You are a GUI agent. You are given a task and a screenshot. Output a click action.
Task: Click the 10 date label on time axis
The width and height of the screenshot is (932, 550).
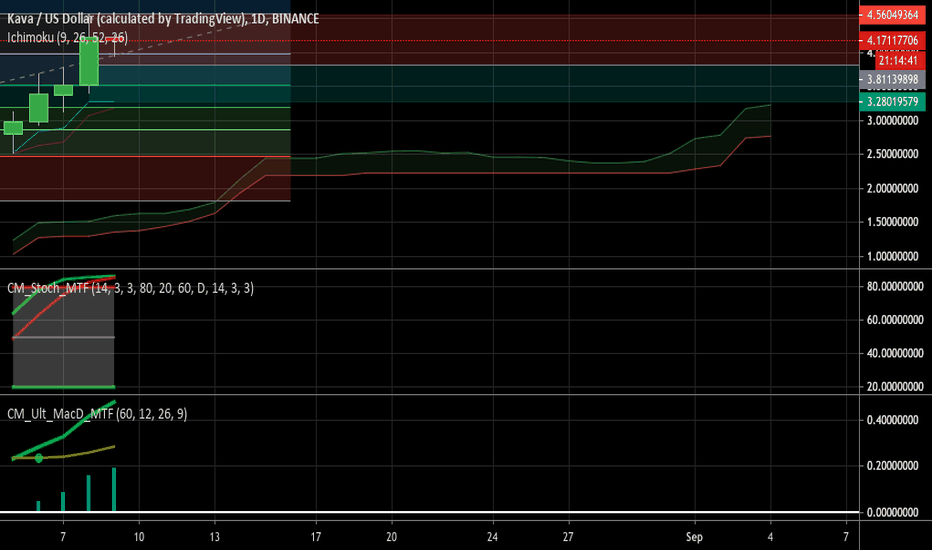pyautogui.click(x=138, y=537)
